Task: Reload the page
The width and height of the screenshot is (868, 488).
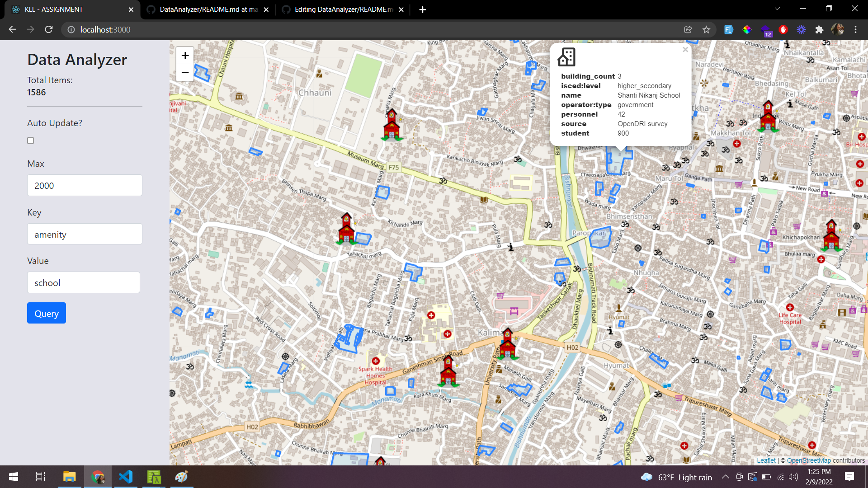Action: pyautogui.click(x=49, y=29)
